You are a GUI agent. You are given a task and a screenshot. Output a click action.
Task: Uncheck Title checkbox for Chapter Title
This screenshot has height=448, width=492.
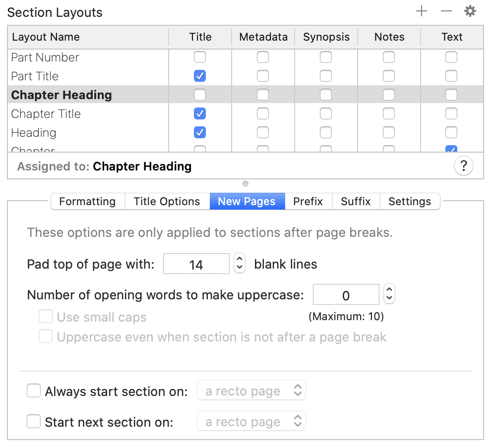[200, 113]
